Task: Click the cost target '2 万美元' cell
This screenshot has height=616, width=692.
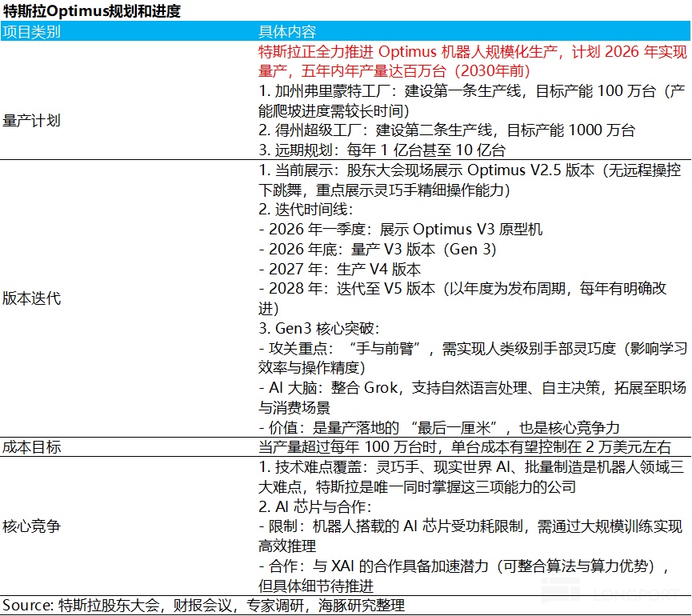Action: [x=464, y=447]
